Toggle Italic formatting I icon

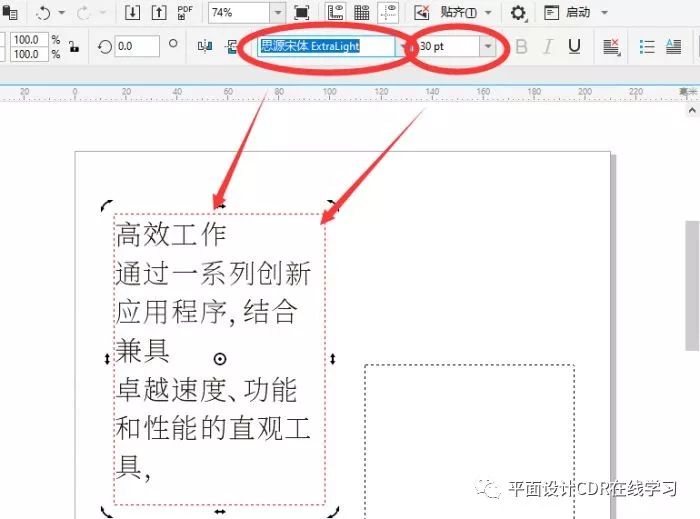tap(548, 46)
